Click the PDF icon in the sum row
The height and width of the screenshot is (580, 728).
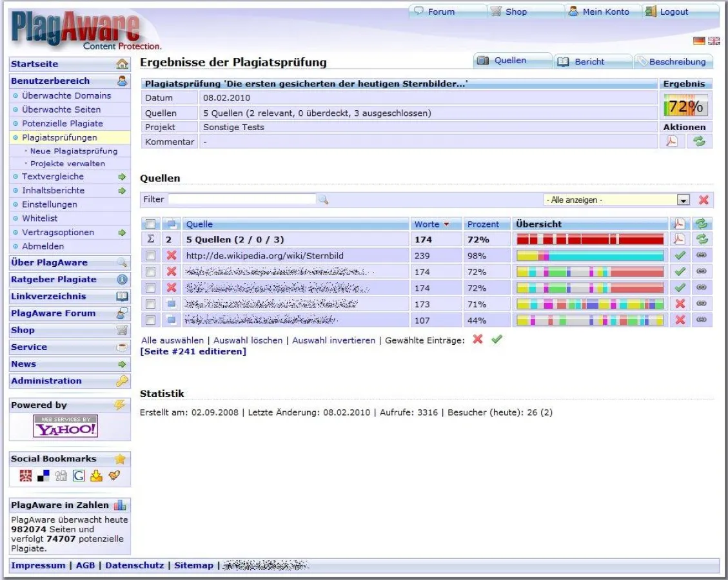coord(679,239)
